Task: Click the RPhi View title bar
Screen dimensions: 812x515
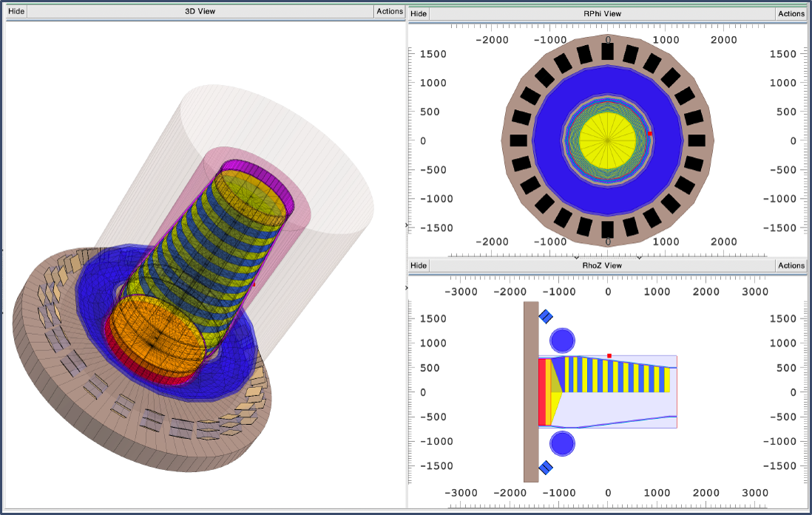Action: (x=601, y=13)
